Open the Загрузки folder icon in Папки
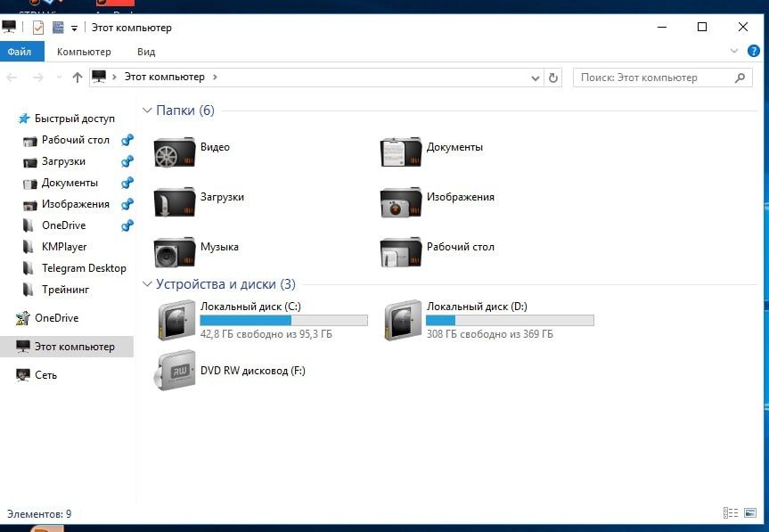Image resolution: width=769 pixels, height=532 pixels. tap(175, 202)
